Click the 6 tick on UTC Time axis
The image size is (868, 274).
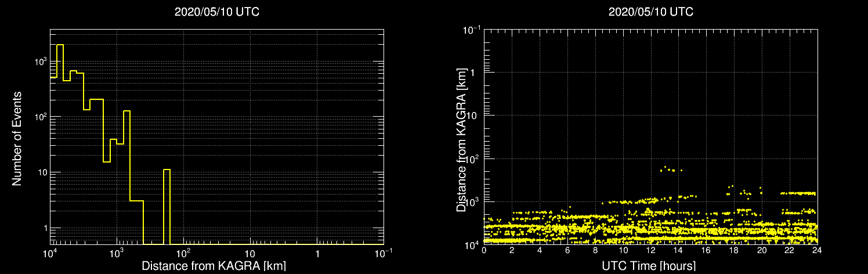pyautogui.click(x=567, y=250)
